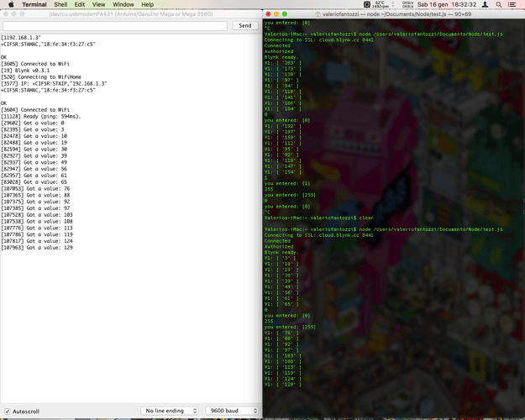This screenshot has height=420, width=525.
Task: Click the 'Got a value: 129' line
Action: coord(37,248)
